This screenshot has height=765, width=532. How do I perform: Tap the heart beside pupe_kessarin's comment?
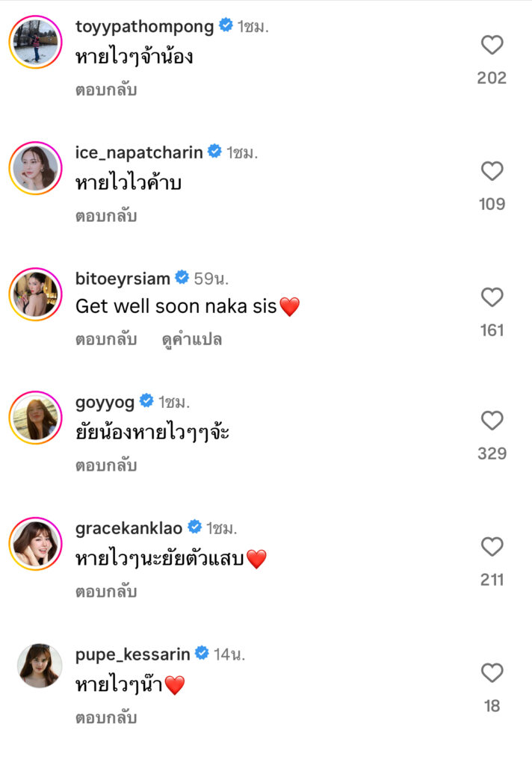pos(492,674)
